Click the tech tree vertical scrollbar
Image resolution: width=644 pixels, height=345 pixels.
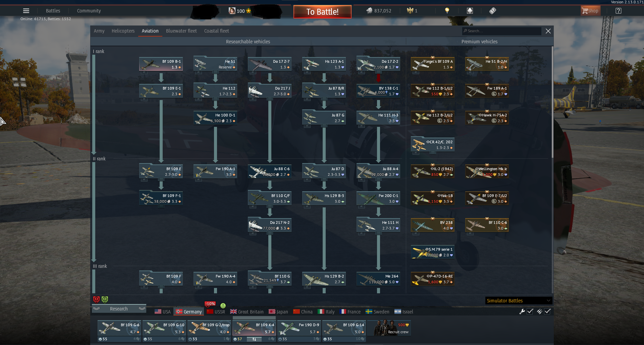coord(552,102)
